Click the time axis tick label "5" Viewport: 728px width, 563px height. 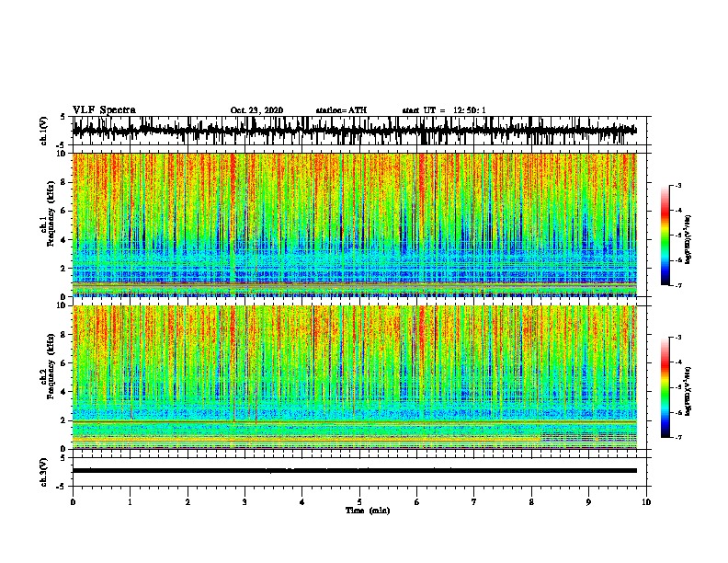359,502
